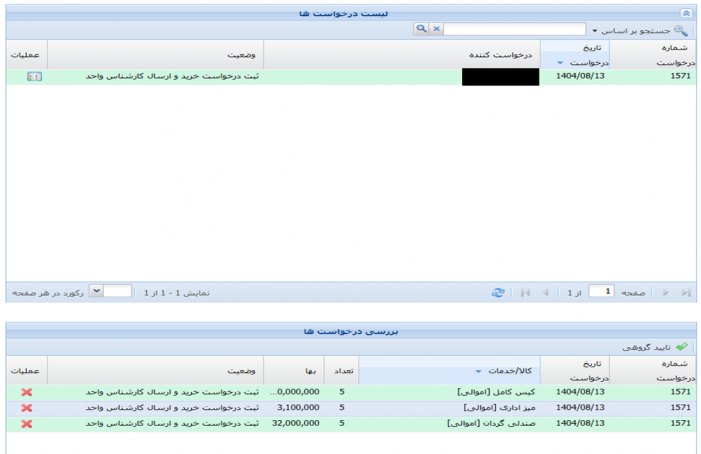Click the page number input box
701x454 pixels.
click(x=601, y=292)
